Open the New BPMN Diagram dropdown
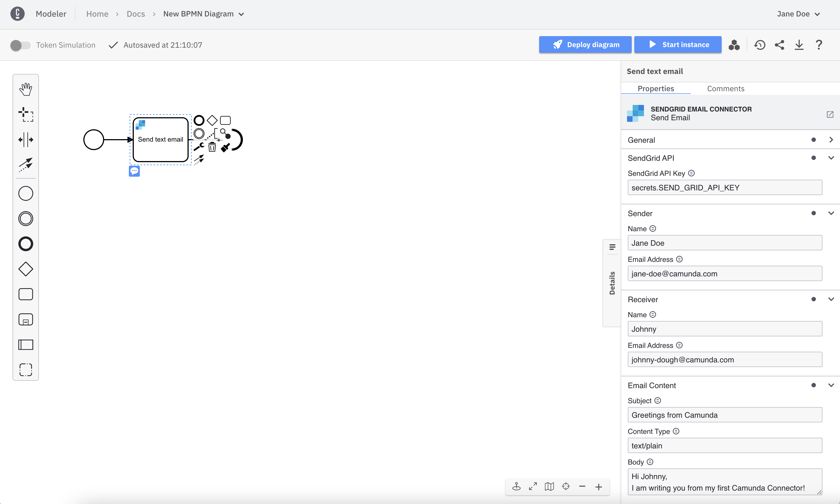Screen dimensions: 840x504 [241, 14]
